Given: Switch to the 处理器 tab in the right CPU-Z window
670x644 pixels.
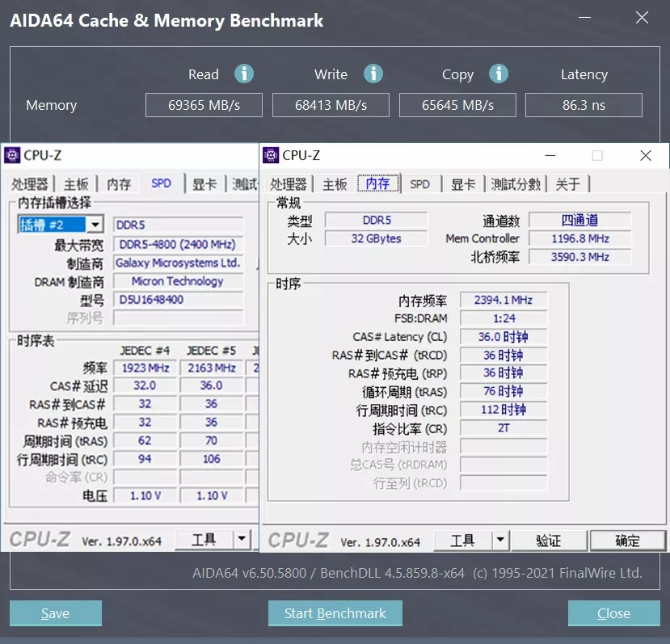Looking at the screenshot, I should [290, 183].
